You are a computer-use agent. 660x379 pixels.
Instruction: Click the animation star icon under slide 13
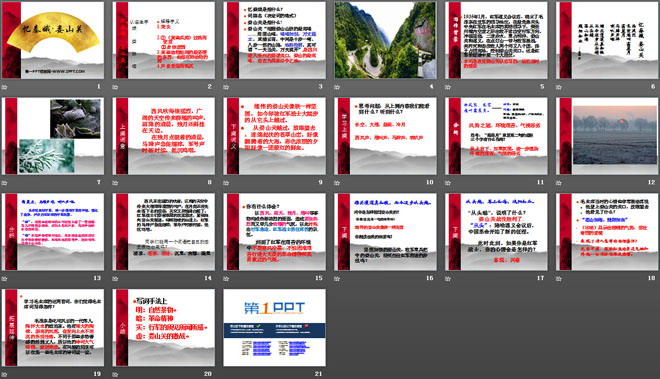tap(5, 278)
